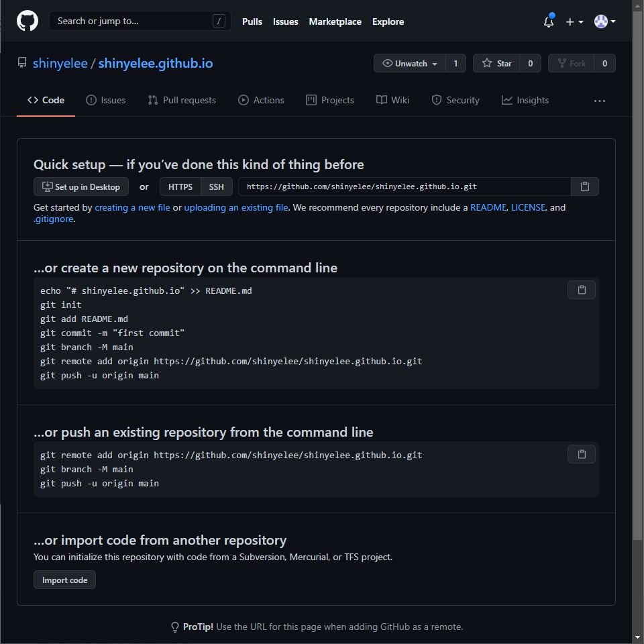Copy the create new repository commands
Viewport: 644px width, 644px height.
pyautogui.click(x=582, y=290)
